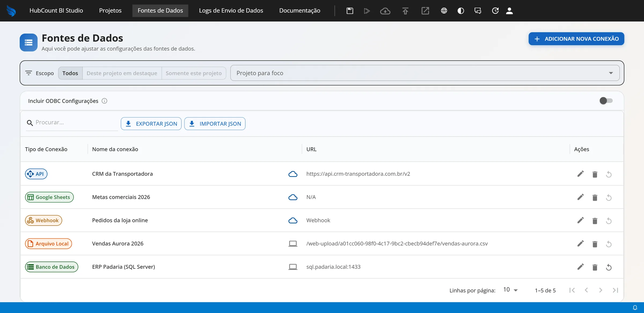Open the Projetos menu
This screenshot has height=313, width=644.
(110, 10)
